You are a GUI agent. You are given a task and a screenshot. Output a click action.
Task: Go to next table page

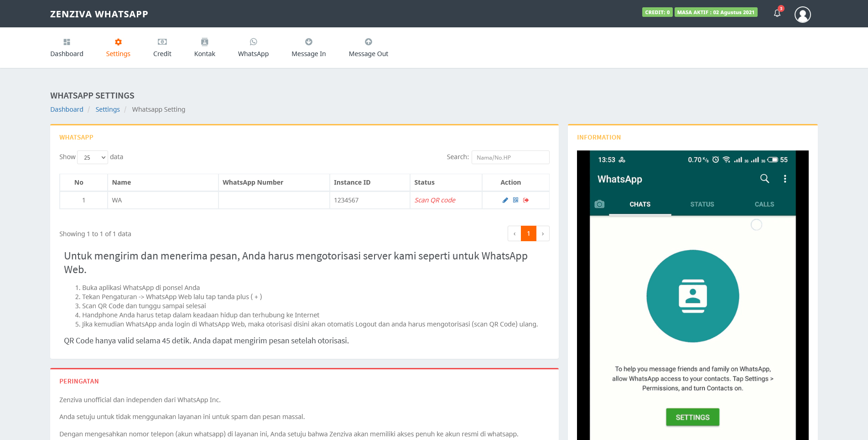pos(543,233)
